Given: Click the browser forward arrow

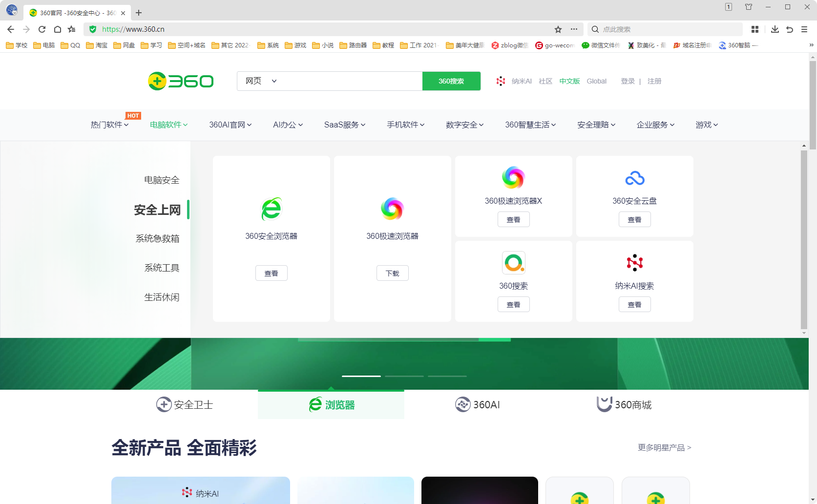Looking at the screenshot, I should (26, 29).
